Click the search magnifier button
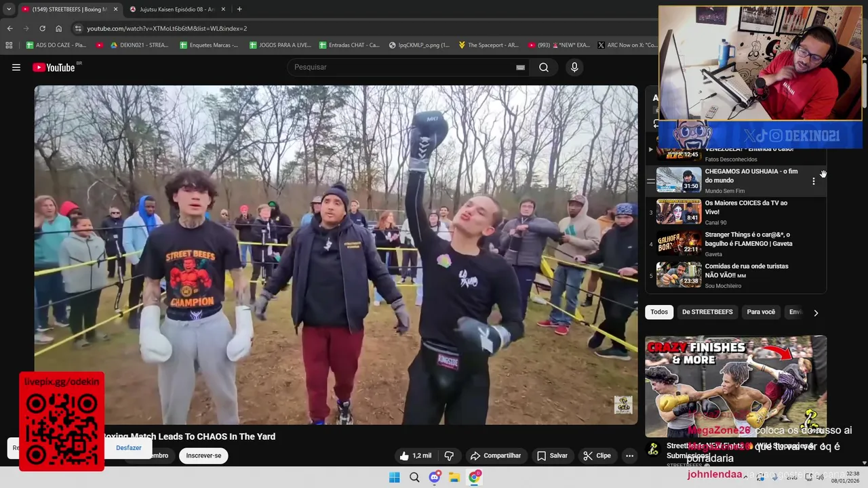 (x=544, y=67)
